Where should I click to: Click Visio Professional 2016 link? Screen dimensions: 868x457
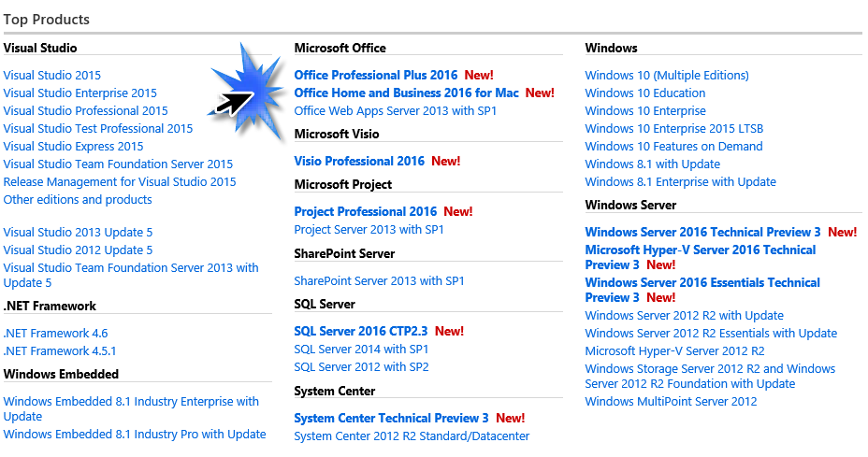click(x=359, y=162)
